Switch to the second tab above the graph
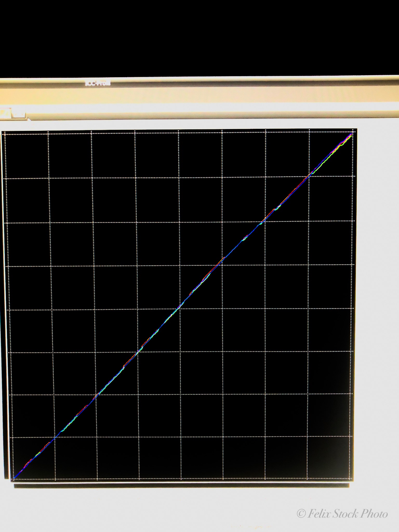The image size is (399, 532). click(x=19, y=114)
